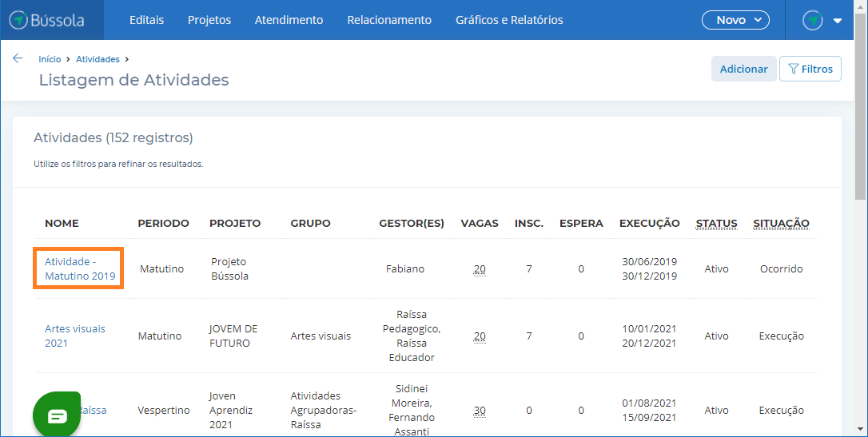The width and height of the screenshot is (868, 437).
Task: Click Listagem de Atividades heading
Action: [x=134, y=80]
